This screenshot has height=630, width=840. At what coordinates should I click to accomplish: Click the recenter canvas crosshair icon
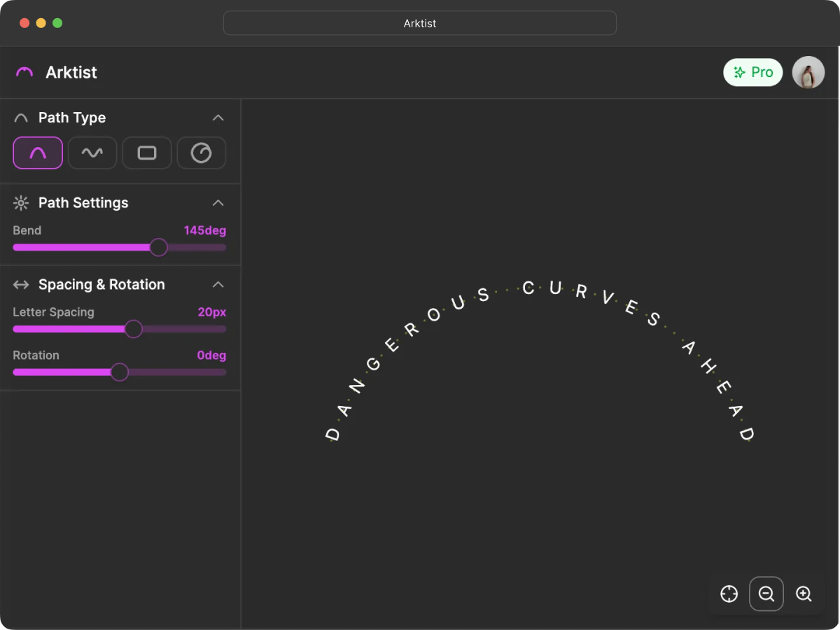coord(729,594)
